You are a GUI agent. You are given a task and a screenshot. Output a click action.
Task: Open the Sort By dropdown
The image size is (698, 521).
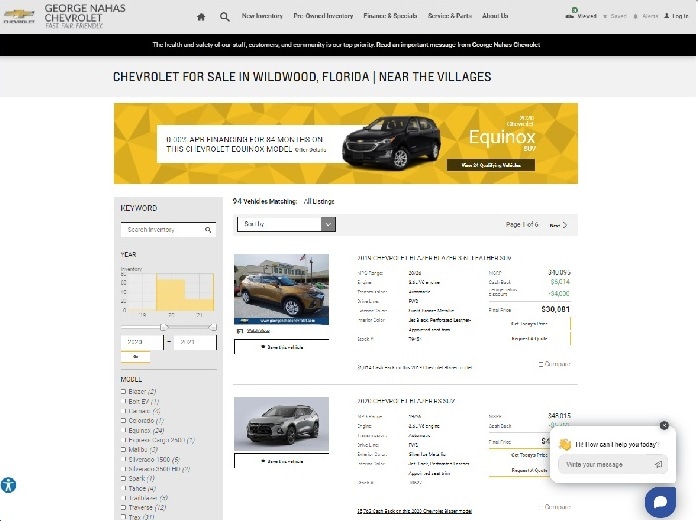click(x=287, y=224)
